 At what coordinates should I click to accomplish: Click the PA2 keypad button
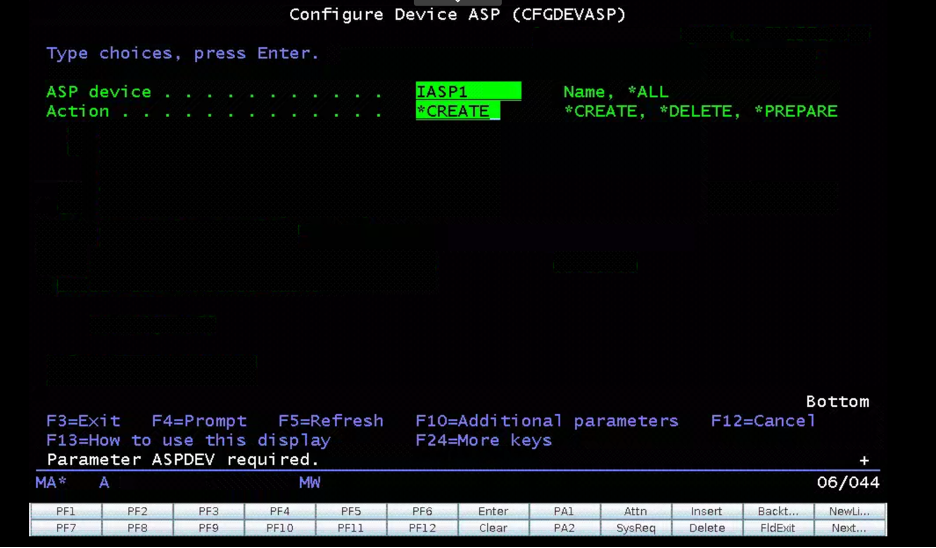[564, 528]
